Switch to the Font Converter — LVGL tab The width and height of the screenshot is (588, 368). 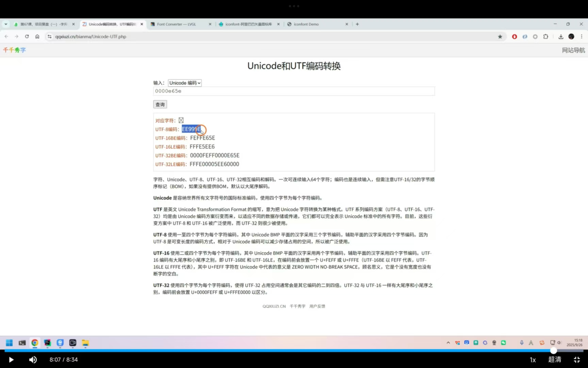(x=180, y=24)
